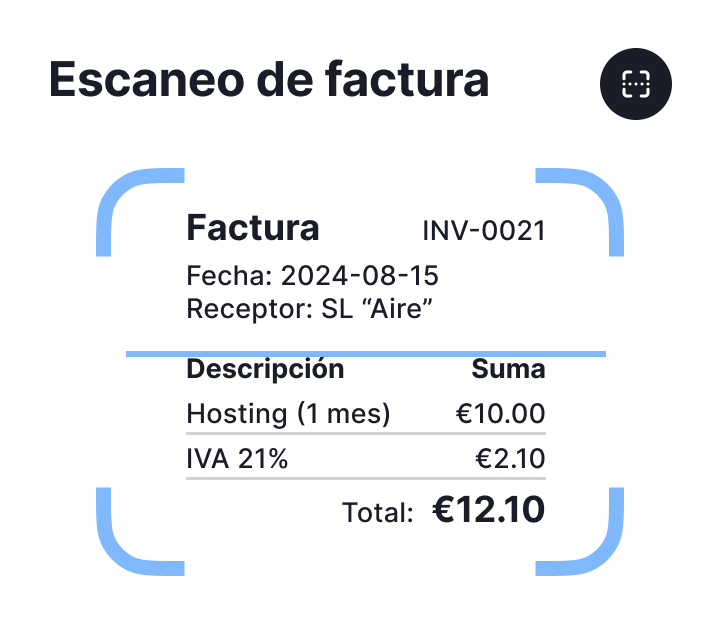Select the "IVA 21%" row label

[x=237, y=459]
